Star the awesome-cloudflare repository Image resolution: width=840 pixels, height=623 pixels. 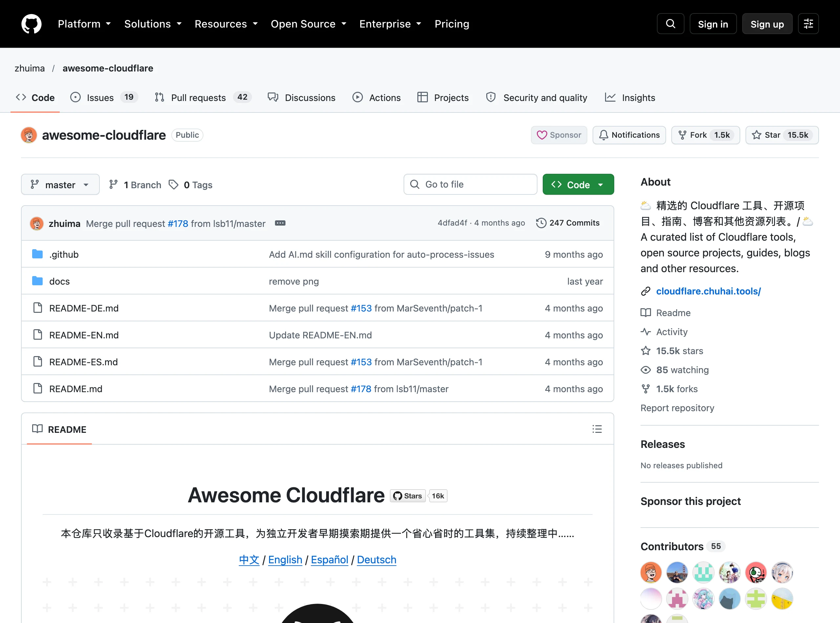(x=782, y=135)
